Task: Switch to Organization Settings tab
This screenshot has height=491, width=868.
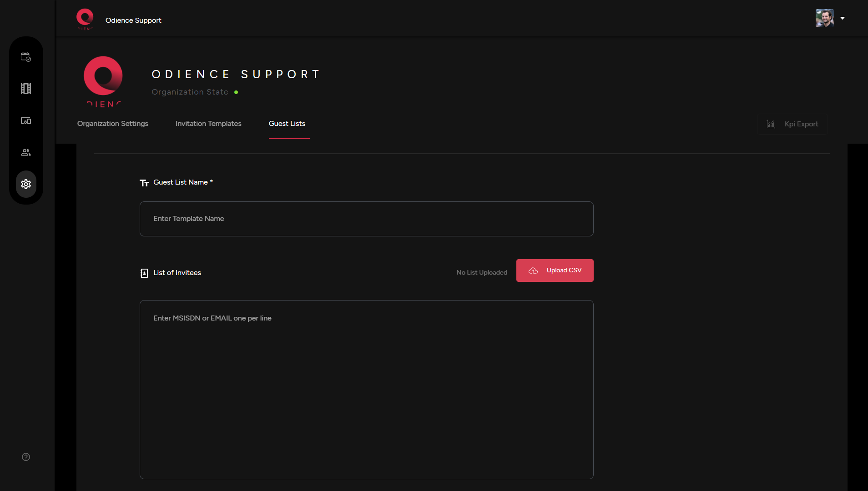Action: pyautogui.click(x=113, y=124)
